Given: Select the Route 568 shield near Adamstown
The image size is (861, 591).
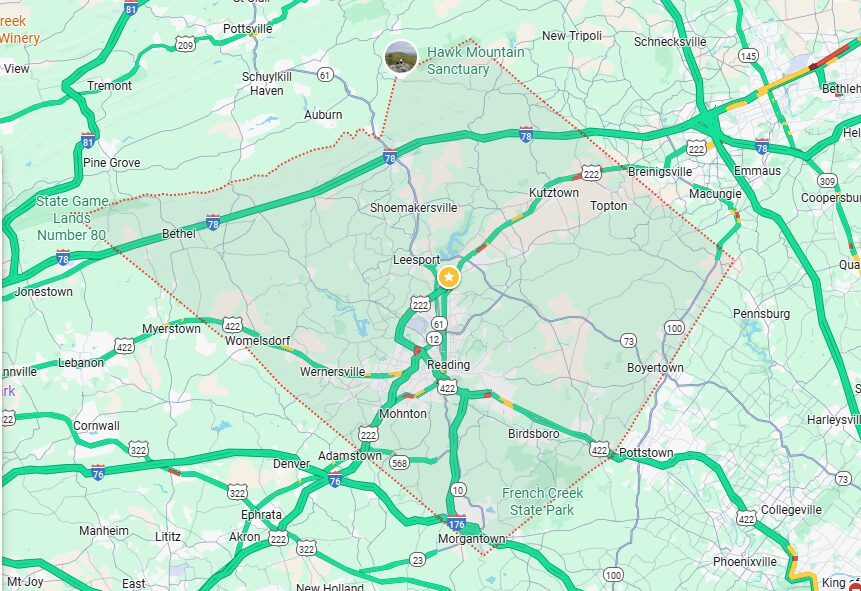Looking at the screenshot, I should [x=400, y=463].
